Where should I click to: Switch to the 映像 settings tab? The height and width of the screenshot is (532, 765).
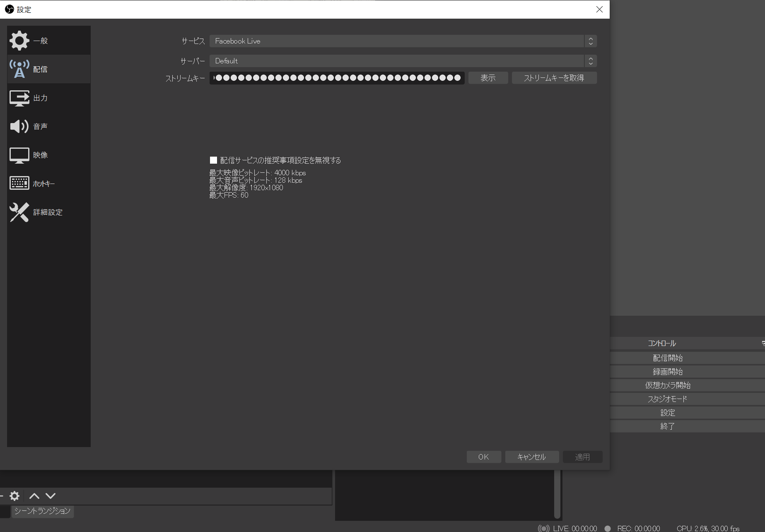point(49,155)
